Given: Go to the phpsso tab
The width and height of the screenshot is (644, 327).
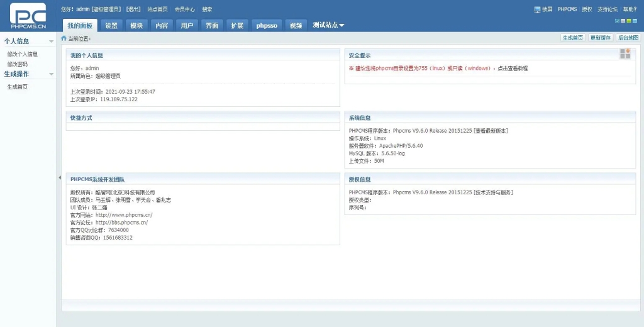Looking at the screenshot, I should coord(267,26).
